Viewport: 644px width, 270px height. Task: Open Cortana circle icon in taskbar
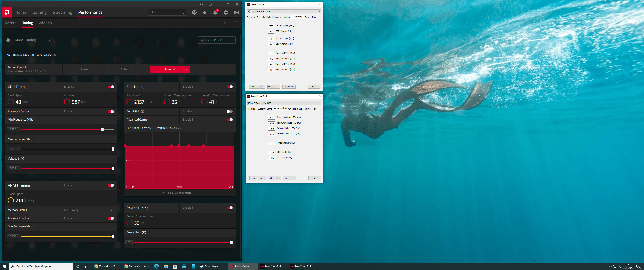pyautogui.click(x=78, y=266)
